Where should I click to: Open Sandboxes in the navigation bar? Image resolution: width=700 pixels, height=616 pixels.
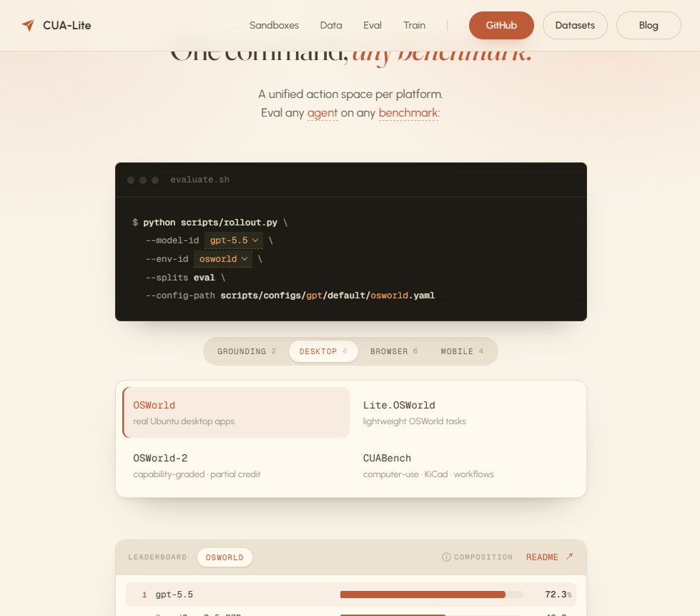click(x=274, y=26)
